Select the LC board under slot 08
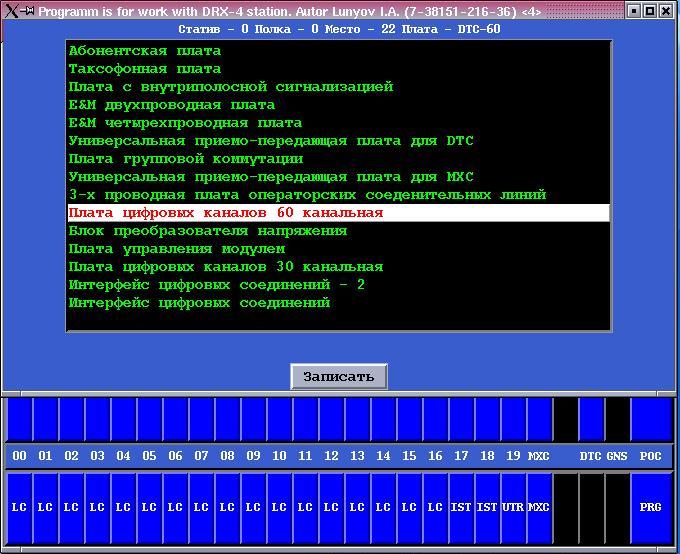This screenshot has height=554, width=680. [x=227, y=508]
